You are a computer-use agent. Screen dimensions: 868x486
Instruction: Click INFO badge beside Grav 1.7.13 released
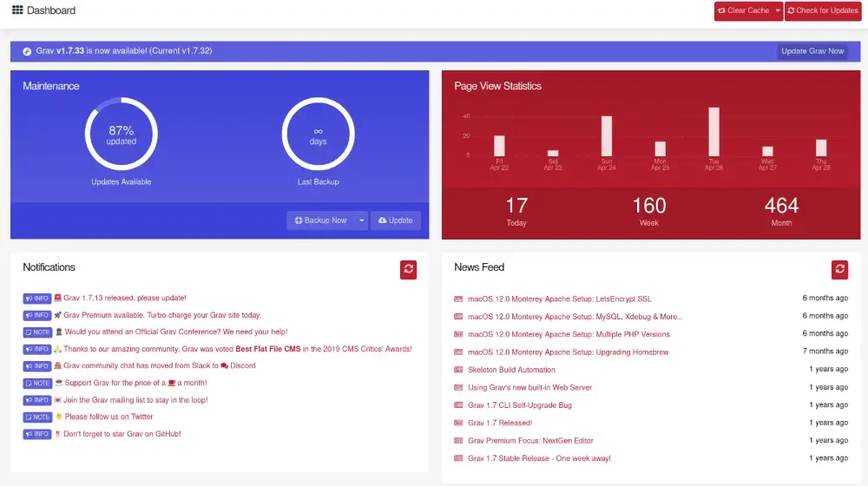pos(37,299)
